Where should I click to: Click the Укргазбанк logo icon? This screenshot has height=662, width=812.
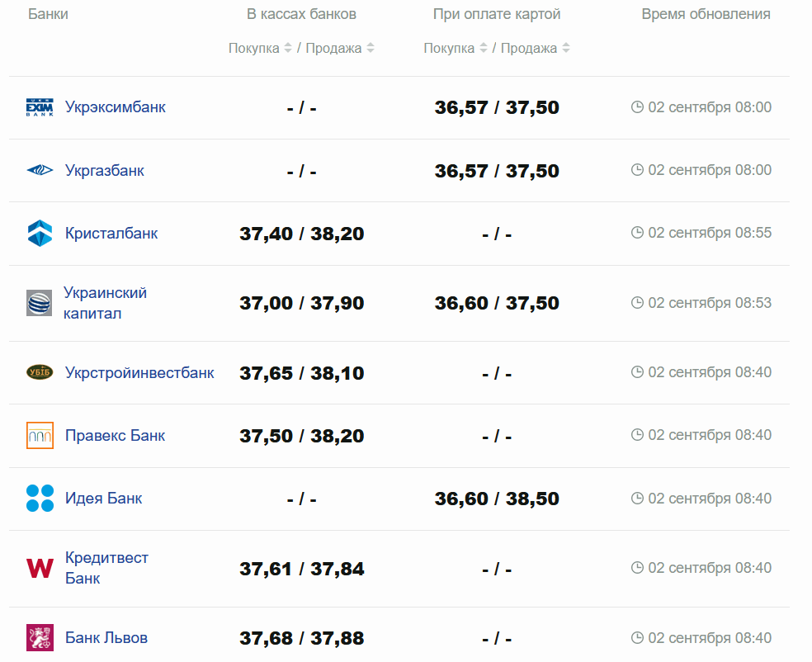click(x=40, y=171)
